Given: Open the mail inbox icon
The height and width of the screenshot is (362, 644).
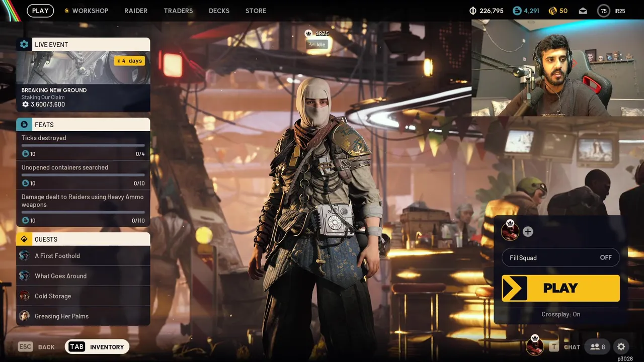Looking at the screenshot, I should [x=583, y=11].
